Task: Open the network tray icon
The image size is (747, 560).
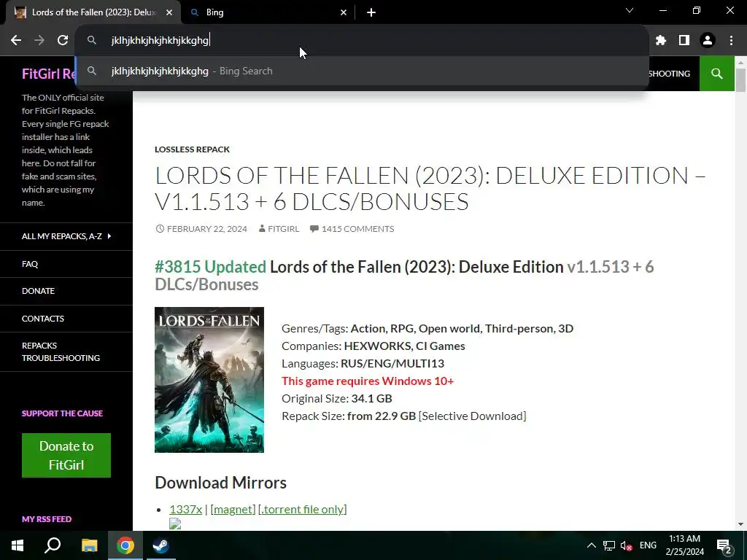Action: click(609, 545)
